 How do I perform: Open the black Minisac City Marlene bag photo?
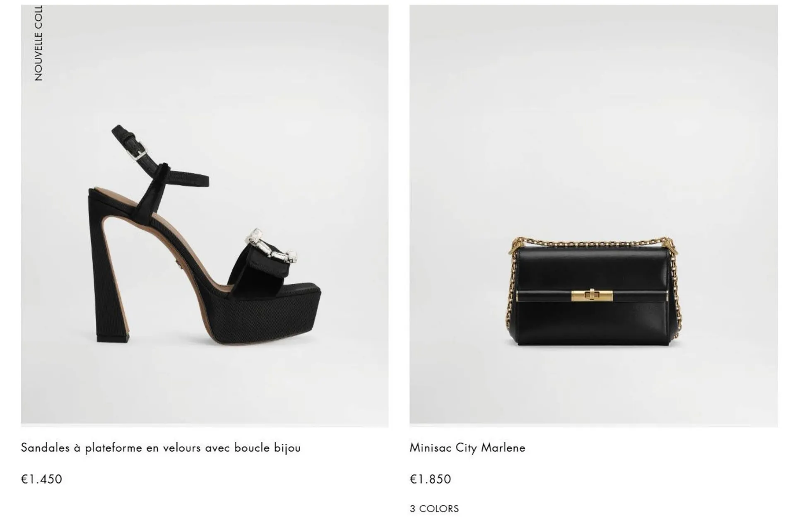[x=593, y=216]
